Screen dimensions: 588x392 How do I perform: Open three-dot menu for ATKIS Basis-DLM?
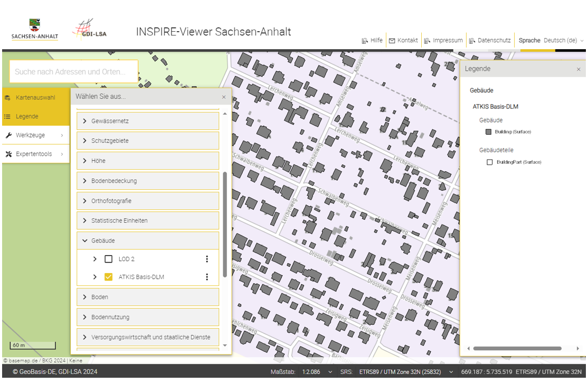coord(207,277)
